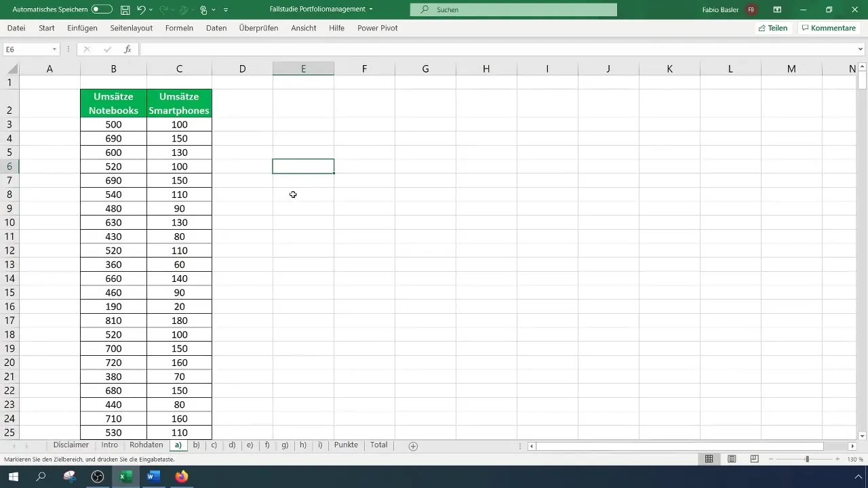Click the horizontal scrollbar right arrow
This screenshot has height=488, width=868.
852,446
